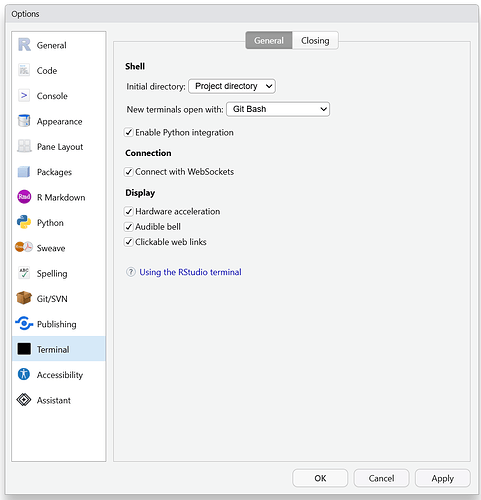481x500 pixels.
Task: Apply the terminal settings
Action: [x=443, y=478]
